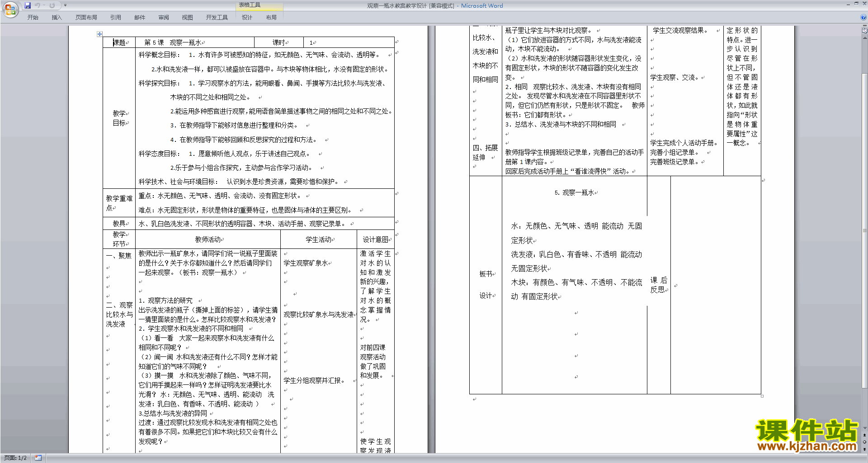Viewport: 868px width, 463px height.
Task: Open the 开发工具 ribbon tab
Action: point(217,18)
